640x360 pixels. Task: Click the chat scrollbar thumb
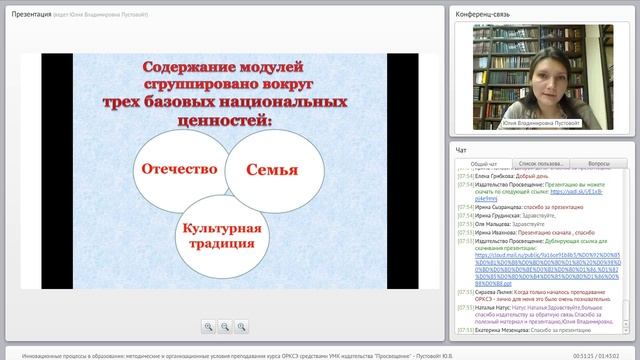point(626,309)
